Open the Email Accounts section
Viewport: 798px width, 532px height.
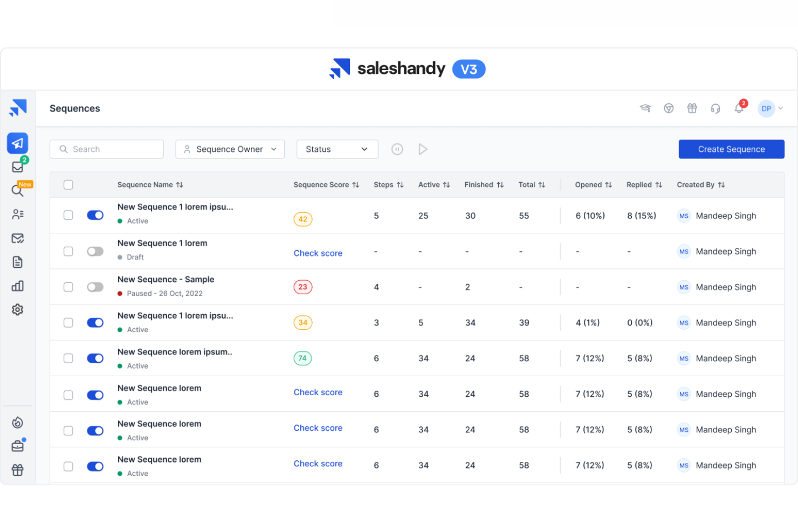(18, 238)
